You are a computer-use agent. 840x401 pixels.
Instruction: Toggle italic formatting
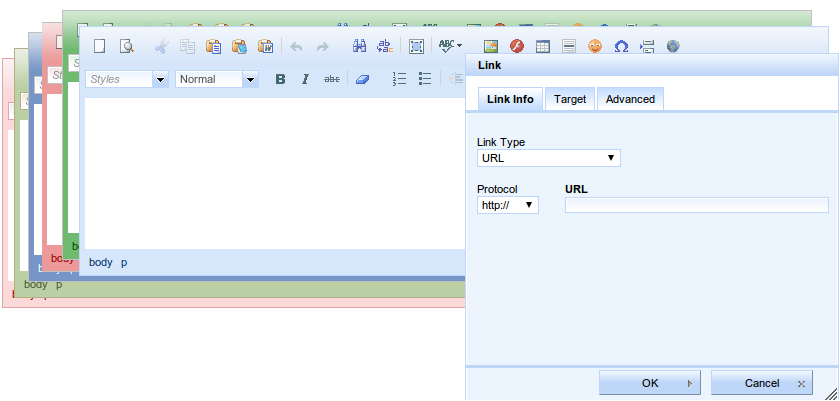click(305, 79)
